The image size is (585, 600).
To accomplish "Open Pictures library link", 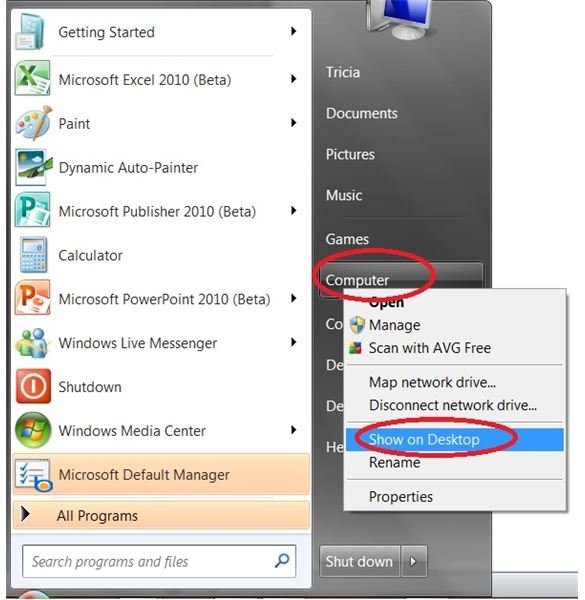I will point(350,154).
